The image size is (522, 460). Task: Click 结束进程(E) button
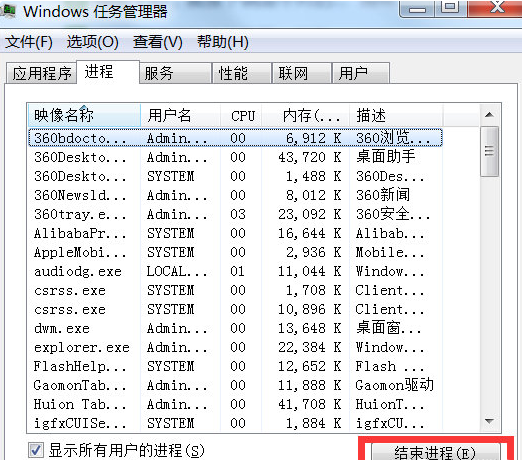tap(436, 452)
